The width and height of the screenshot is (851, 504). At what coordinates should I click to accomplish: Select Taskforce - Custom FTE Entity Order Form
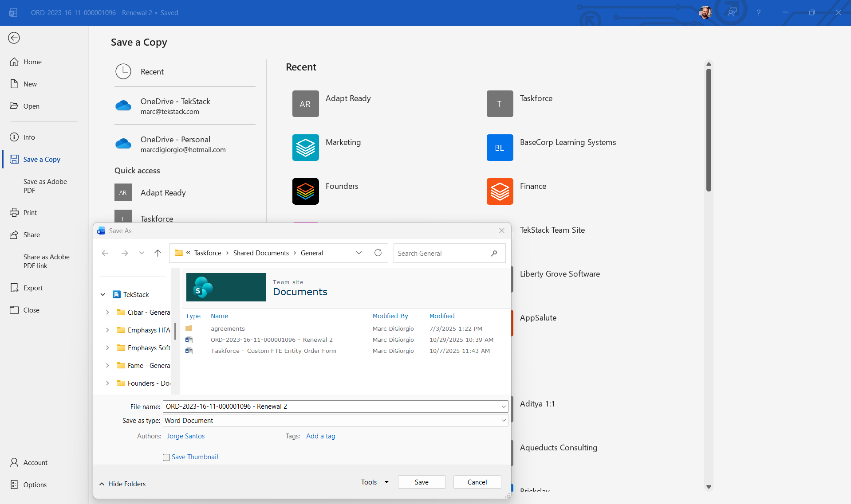pyautogui.click(x=273, y=351)
